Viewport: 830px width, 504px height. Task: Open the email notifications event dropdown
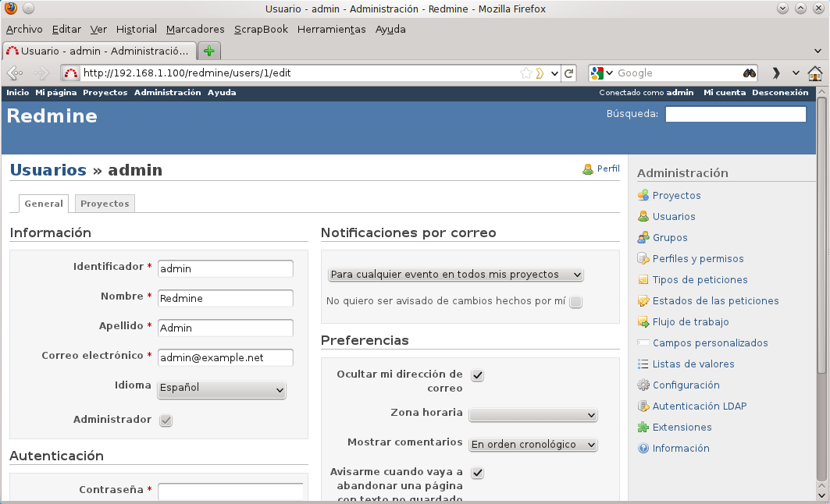point(456,275)
